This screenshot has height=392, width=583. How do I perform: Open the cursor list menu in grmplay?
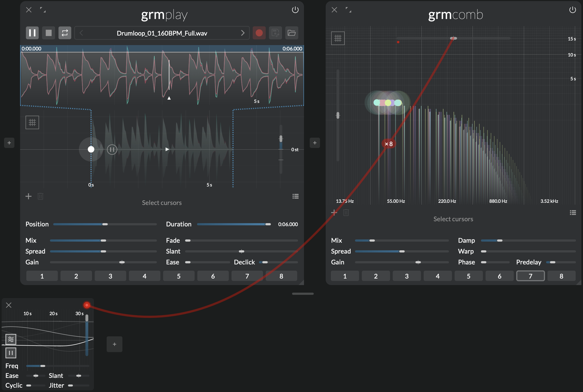click(295, 196)
